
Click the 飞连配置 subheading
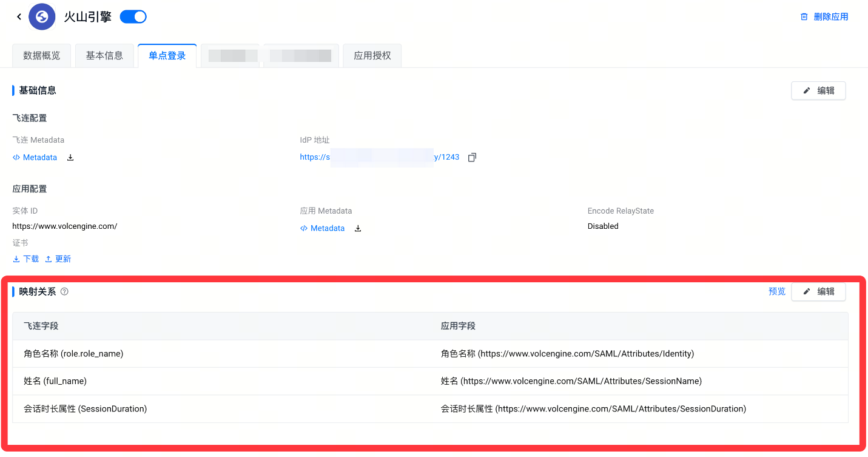pos(30,118)
